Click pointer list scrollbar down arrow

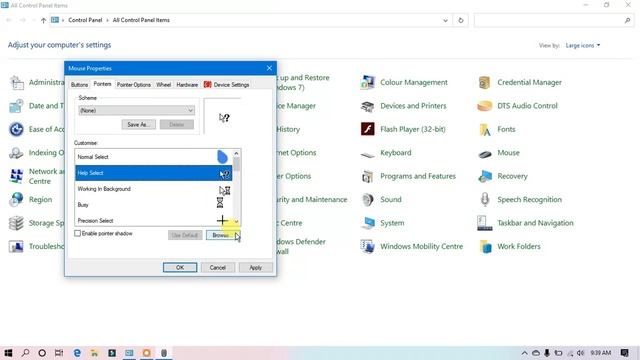pyautogui.click(x=236, y=222)
